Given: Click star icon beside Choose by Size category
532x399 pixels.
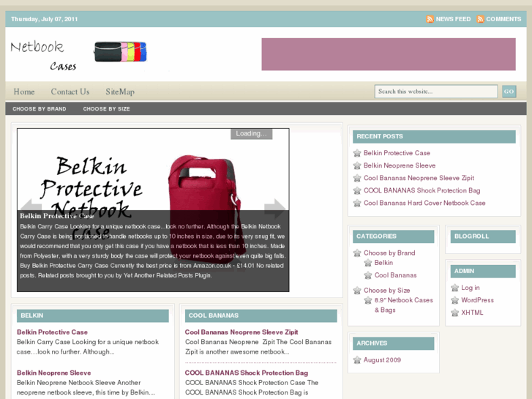Looking at the screenshot, I should coord(357,291).
